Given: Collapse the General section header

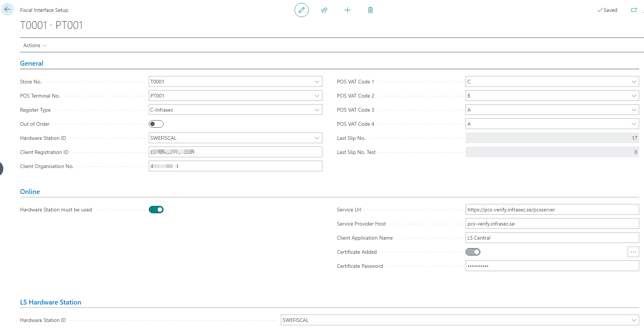Looking at the screenshot, I should [x=32, y=63].
